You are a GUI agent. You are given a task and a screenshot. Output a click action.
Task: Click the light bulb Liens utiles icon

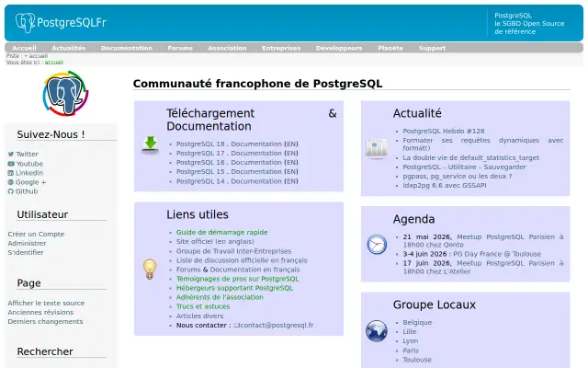tap(150, 269)
